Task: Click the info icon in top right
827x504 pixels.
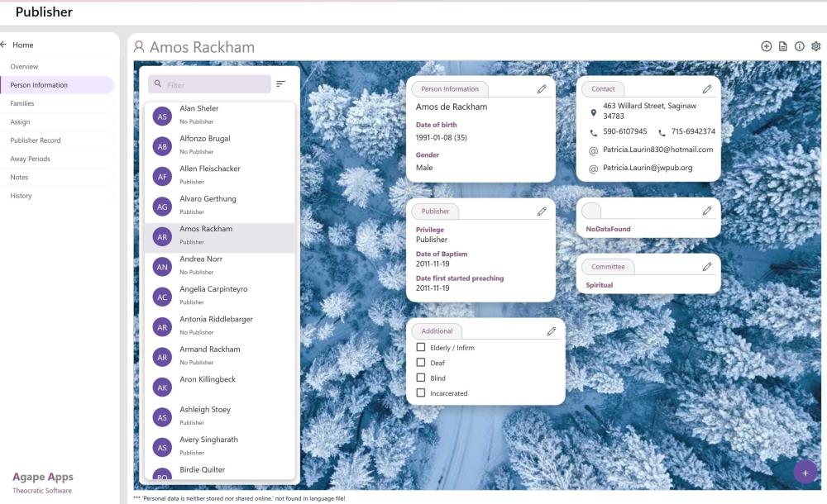Action: pos(799,46)
